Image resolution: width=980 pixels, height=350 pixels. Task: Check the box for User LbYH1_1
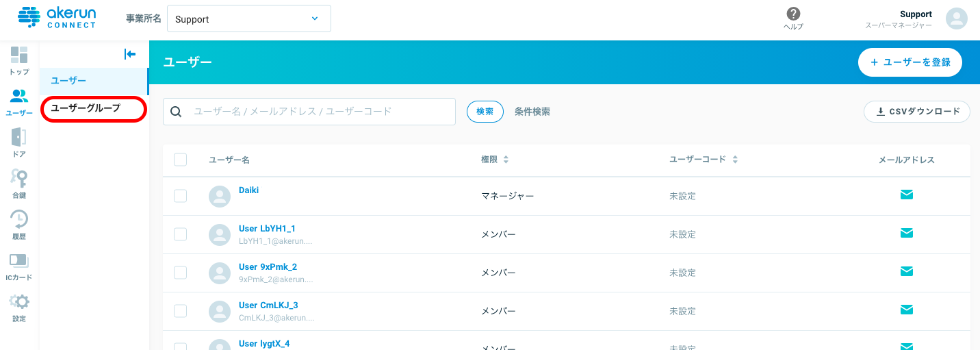pos(181,234)
